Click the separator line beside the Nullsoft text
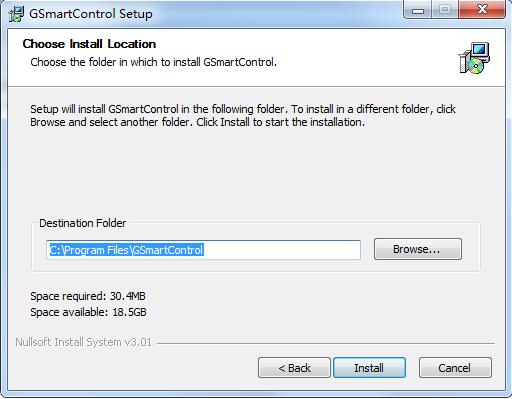Image resolution: width=512 pixels, height=399 pixels. 326,343
